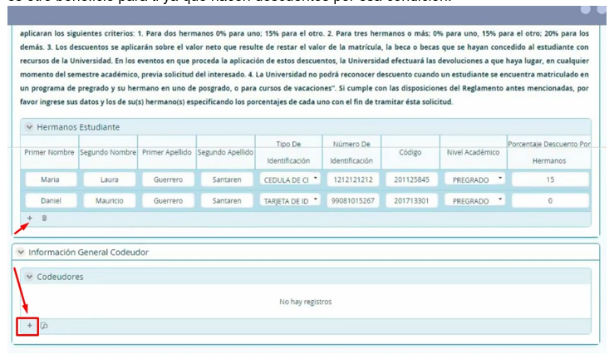Screen dimensions: 614x364
Task: Edit Primer Apellido Guerrero in Maria's row
Action: coord(168,180)
